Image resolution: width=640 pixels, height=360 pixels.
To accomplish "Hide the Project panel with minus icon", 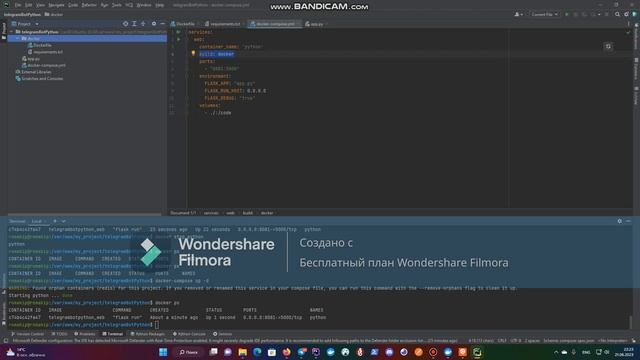I will (x=162, y=24).
